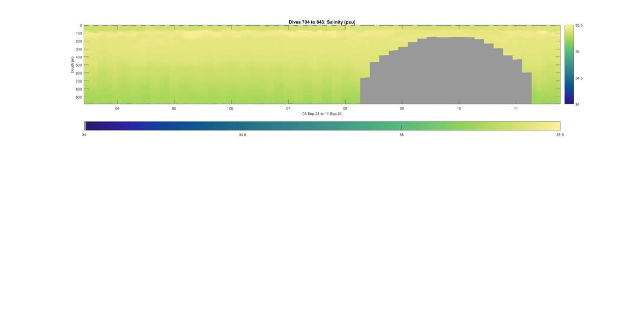The width and height of the screenshot is (644, 334).
Task: Click x-axis tick label "10"
Action: point(459,108)
